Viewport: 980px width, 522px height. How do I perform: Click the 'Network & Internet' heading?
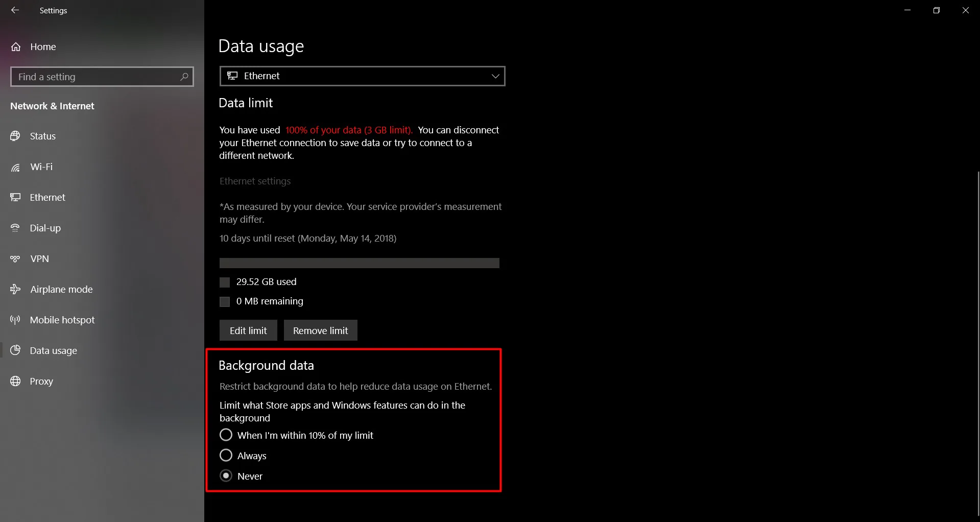[x=52, y=106]
